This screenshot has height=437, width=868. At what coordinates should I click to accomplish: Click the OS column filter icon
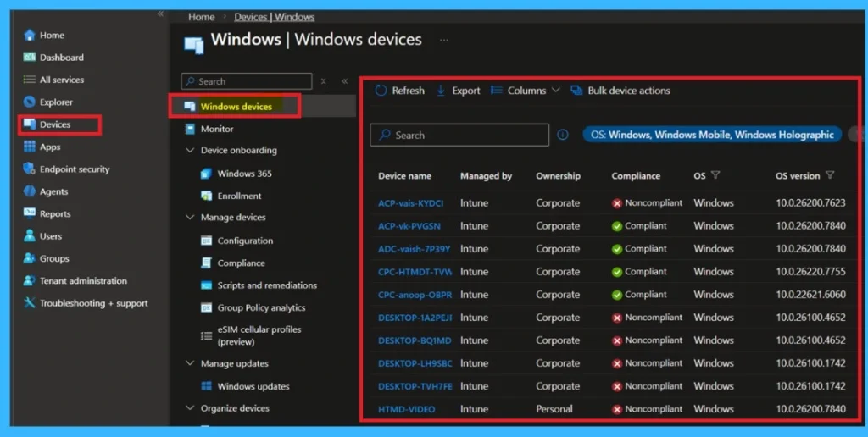pyautogui.click(x=715, y=175)
